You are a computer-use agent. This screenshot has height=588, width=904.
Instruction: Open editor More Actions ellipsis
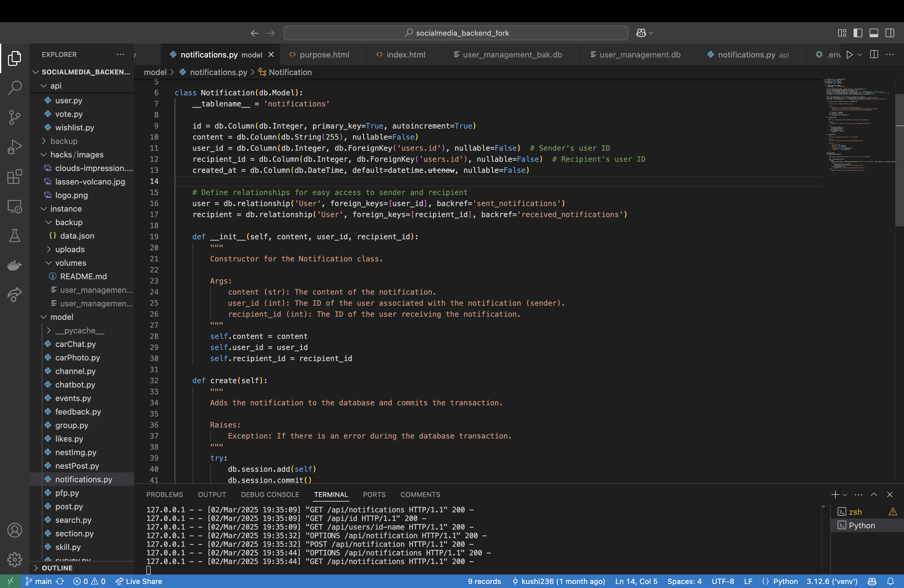click(x=890, y=55)
